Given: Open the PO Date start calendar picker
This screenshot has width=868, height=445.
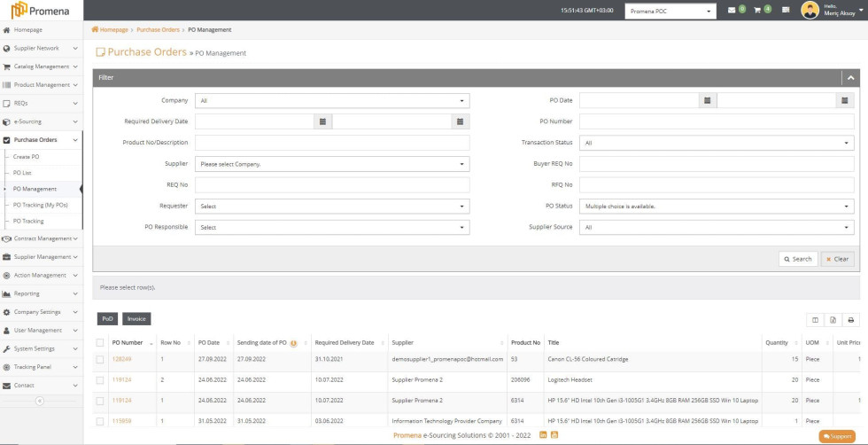Looking at the screenshot, I should pos(707,100).
